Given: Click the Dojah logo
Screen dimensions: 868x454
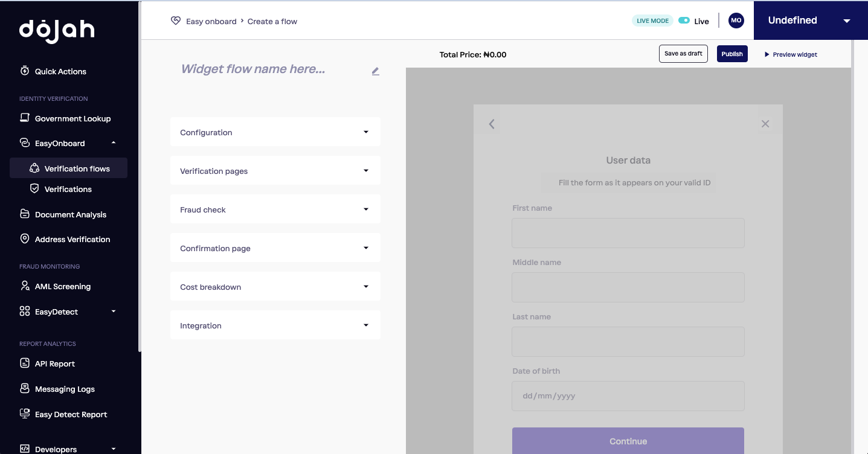Looking at the screenshot, I should 57,31.
